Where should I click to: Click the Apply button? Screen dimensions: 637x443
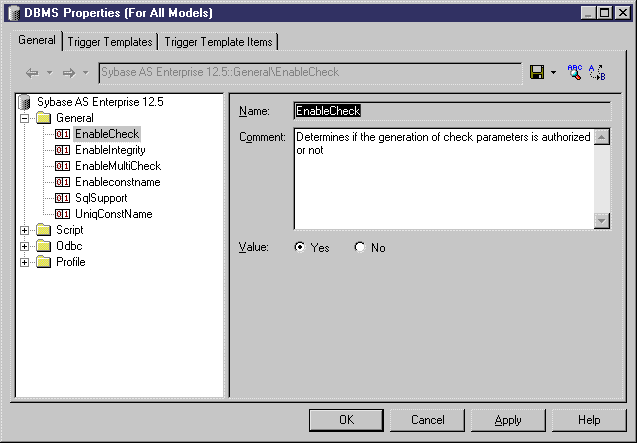(x=508, y=420)
